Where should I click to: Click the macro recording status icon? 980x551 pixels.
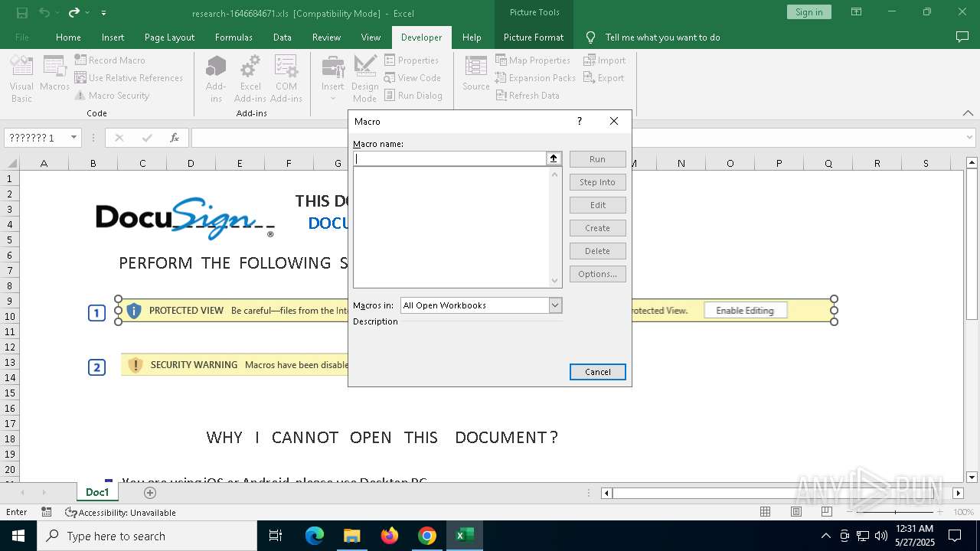coord(47,512)
